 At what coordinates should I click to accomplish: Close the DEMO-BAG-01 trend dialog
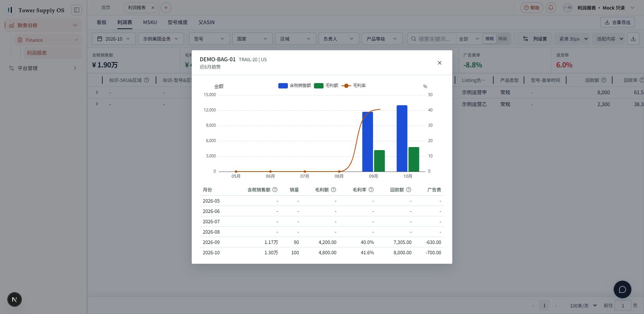click(440, 63)
